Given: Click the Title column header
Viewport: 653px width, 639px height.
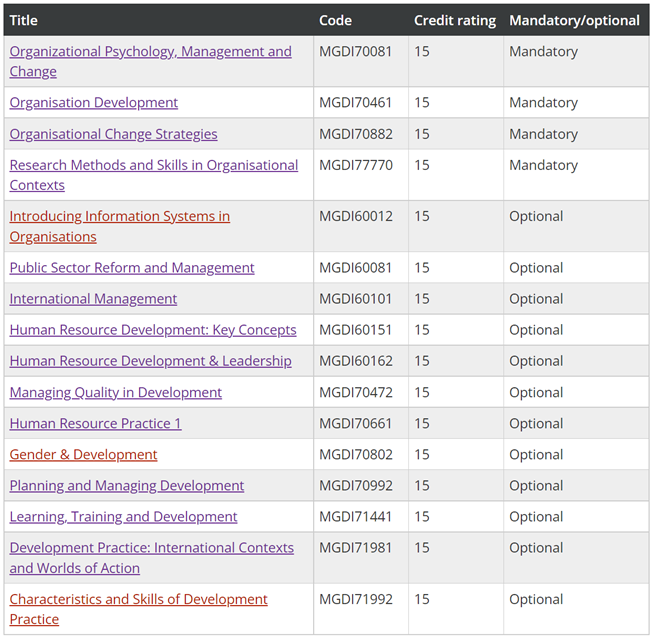Looking at the screenshot, I should coord(24,20).
